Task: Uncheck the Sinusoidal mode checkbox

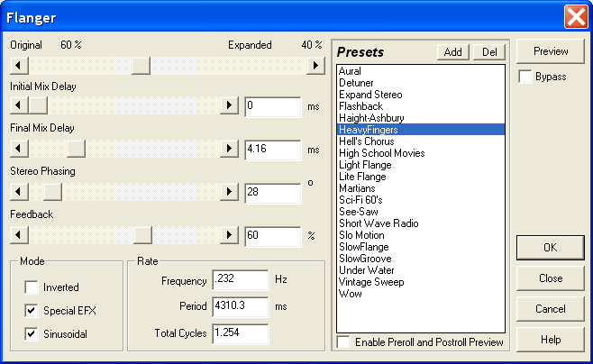Action: click(x=32, y=334)
